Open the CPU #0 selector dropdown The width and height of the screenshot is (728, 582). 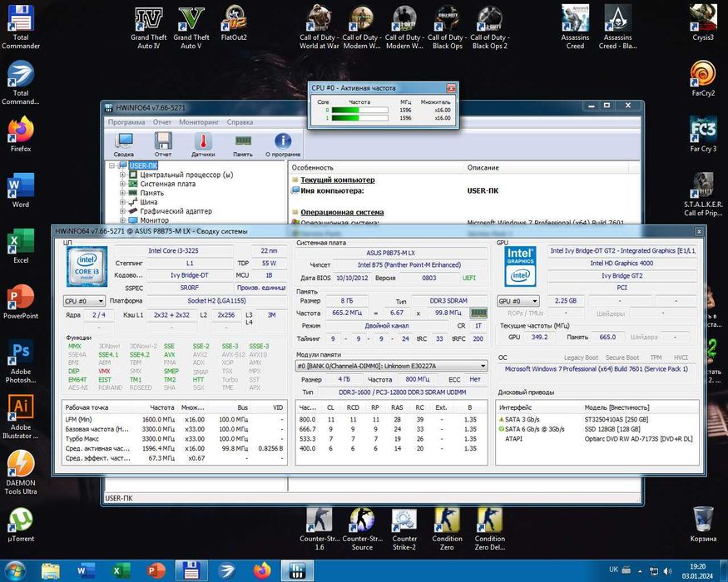[x=84, y=301]
